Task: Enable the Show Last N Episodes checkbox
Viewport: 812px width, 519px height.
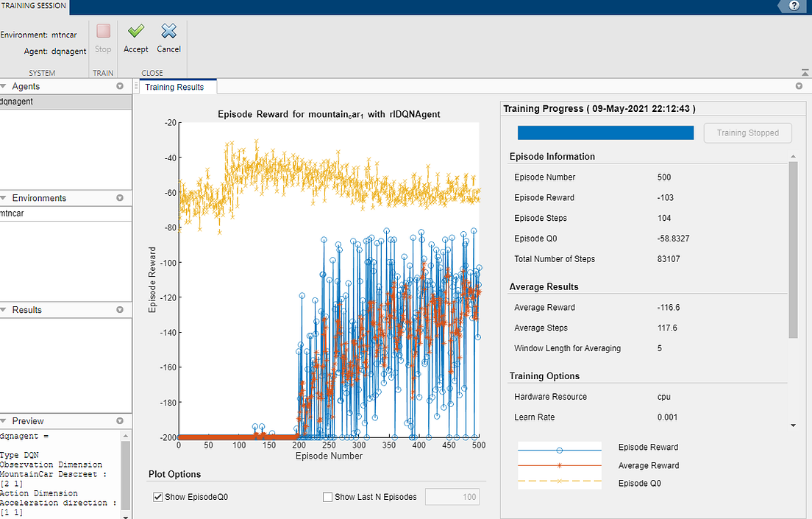Action: coord(327,497)
